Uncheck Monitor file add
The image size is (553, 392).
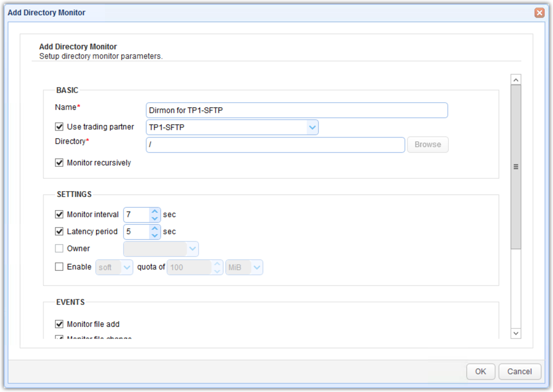[x=59, y=324]
